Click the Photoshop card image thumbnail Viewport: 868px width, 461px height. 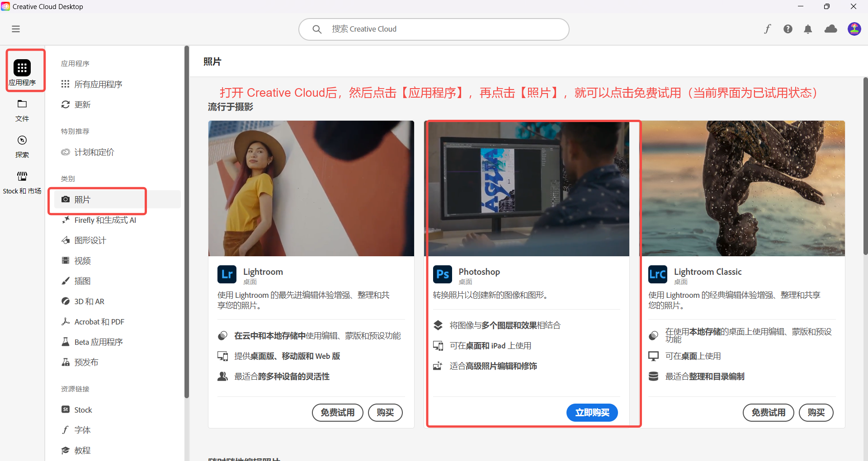527,188
